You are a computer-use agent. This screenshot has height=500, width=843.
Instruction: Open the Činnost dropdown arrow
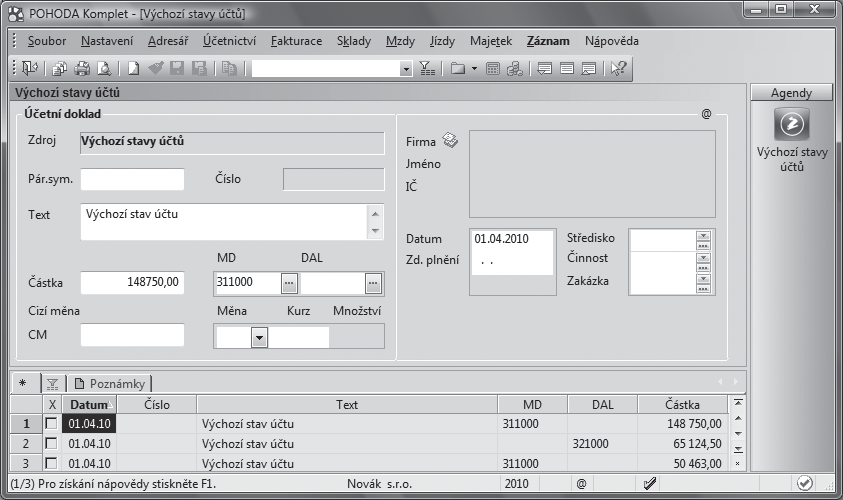click(x=703, y=258)
